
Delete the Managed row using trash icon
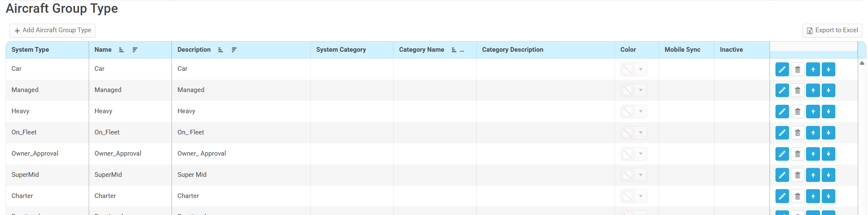[798, 90]
